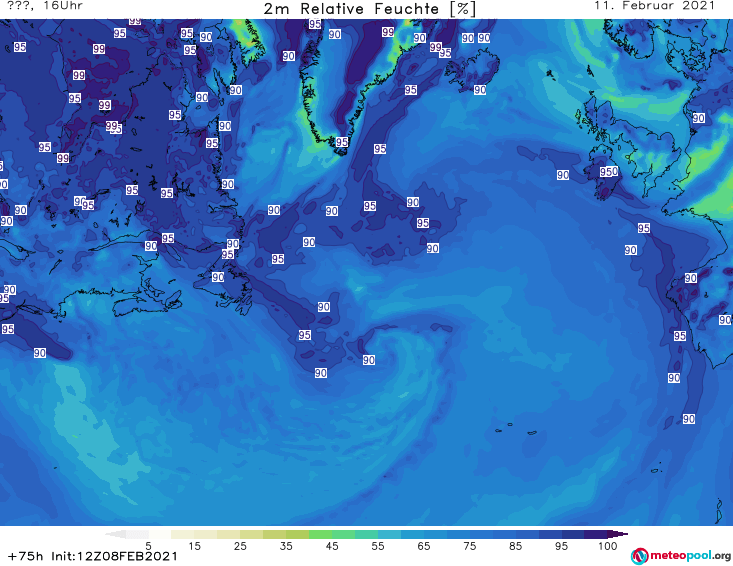Click the olive swatch above the 35 label
The height and width of the screenshot is (566, 733).
click(x=297, y=534)
